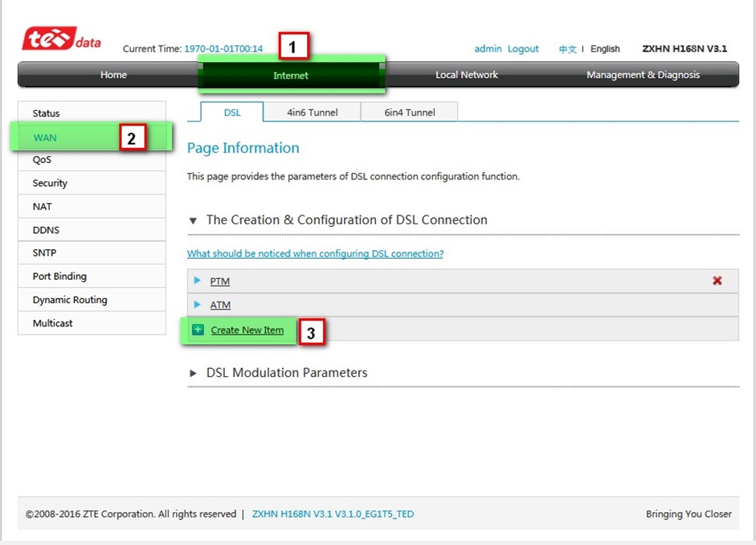The width and height of the screenshot is (756, 545).
Task: Expand the ATM connection arrow
Action: 198,305
